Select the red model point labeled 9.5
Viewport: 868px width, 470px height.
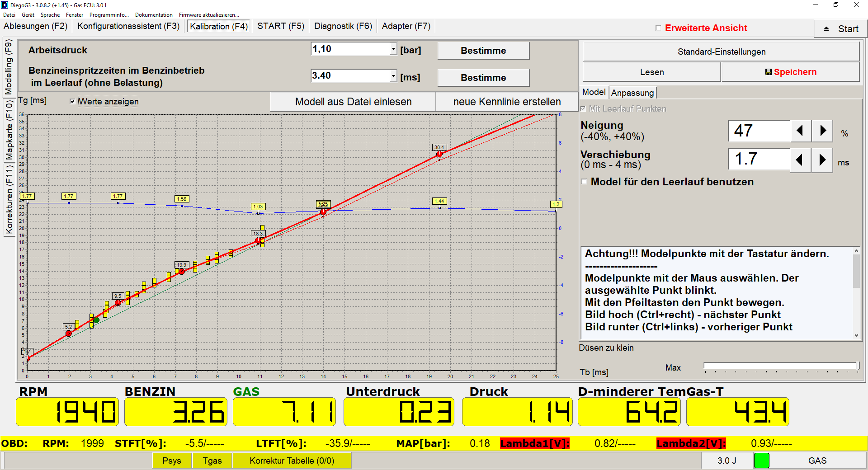coord(118,303)
